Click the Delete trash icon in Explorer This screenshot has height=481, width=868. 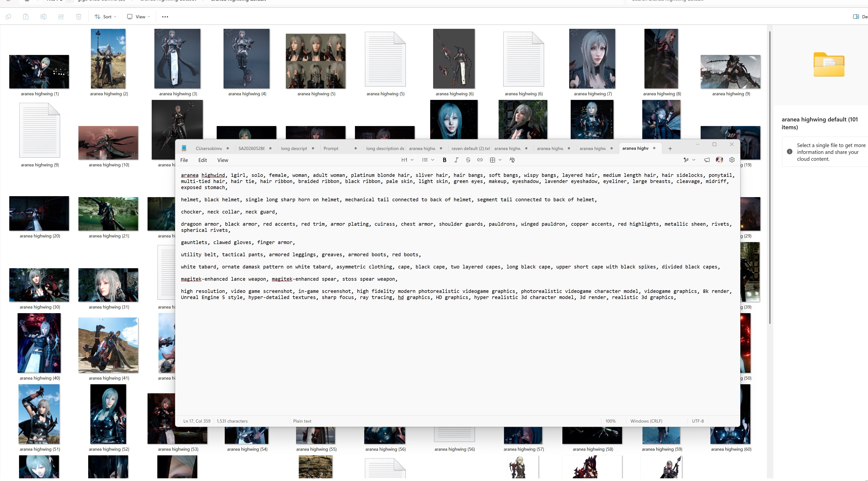[78, 17]
